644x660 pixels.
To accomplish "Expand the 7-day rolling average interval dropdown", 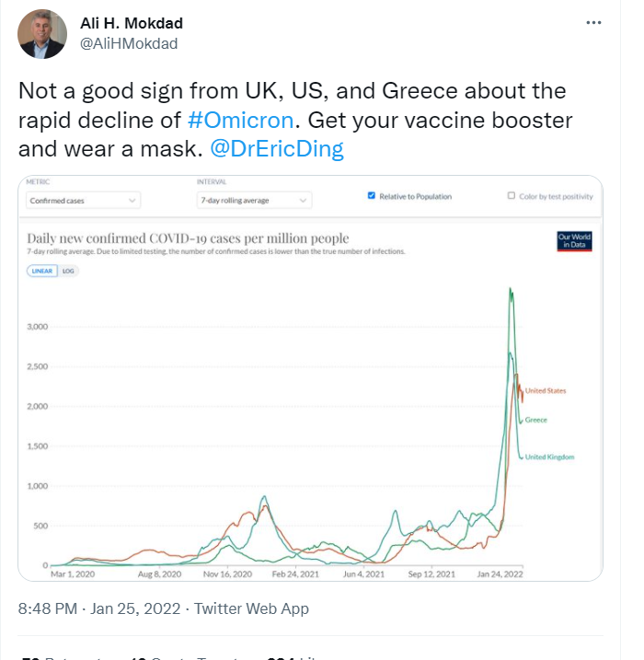I will (254, 200).
